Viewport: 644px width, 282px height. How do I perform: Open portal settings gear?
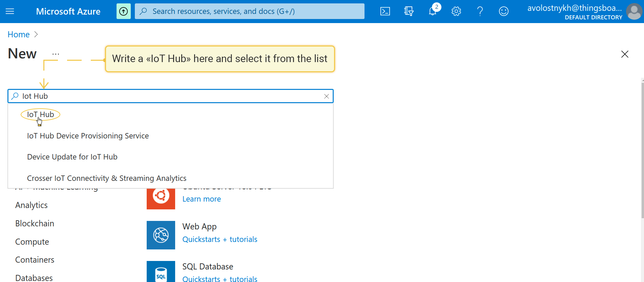[x=456, y=12]
